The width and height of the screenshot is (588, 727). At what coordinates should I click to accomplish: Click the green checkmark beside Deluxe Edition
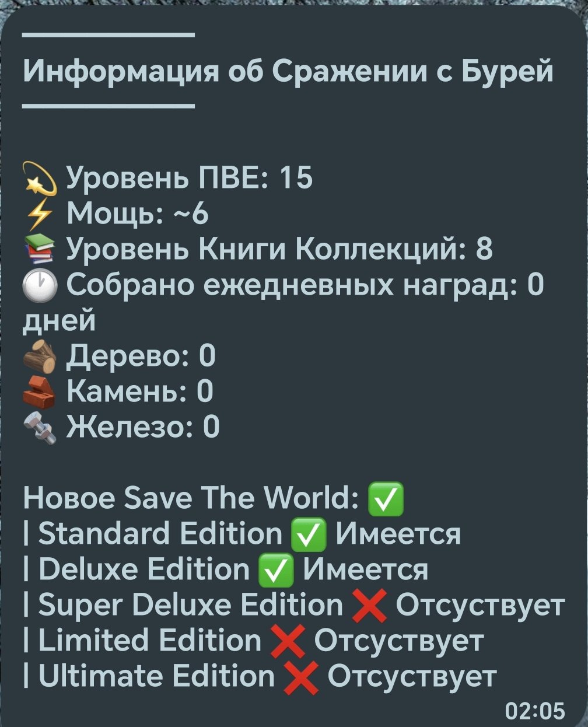[276, 571]
